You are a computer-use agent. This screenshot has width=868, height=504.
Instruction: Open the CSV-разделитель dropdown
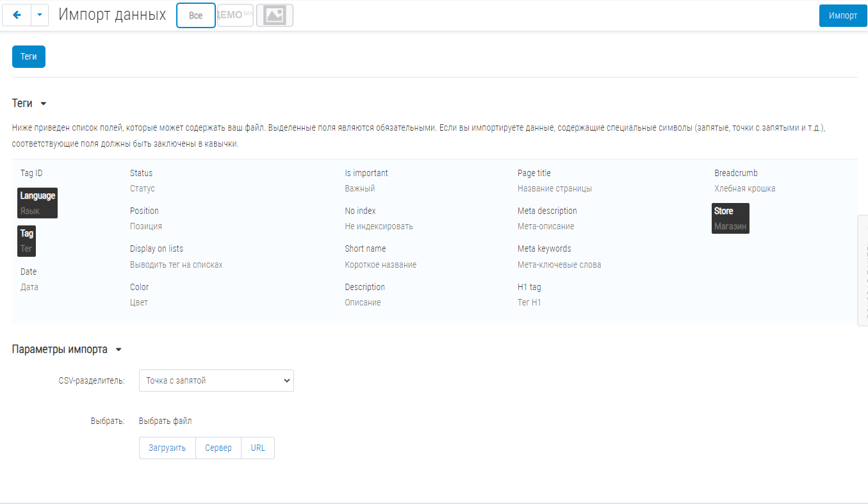217,380
